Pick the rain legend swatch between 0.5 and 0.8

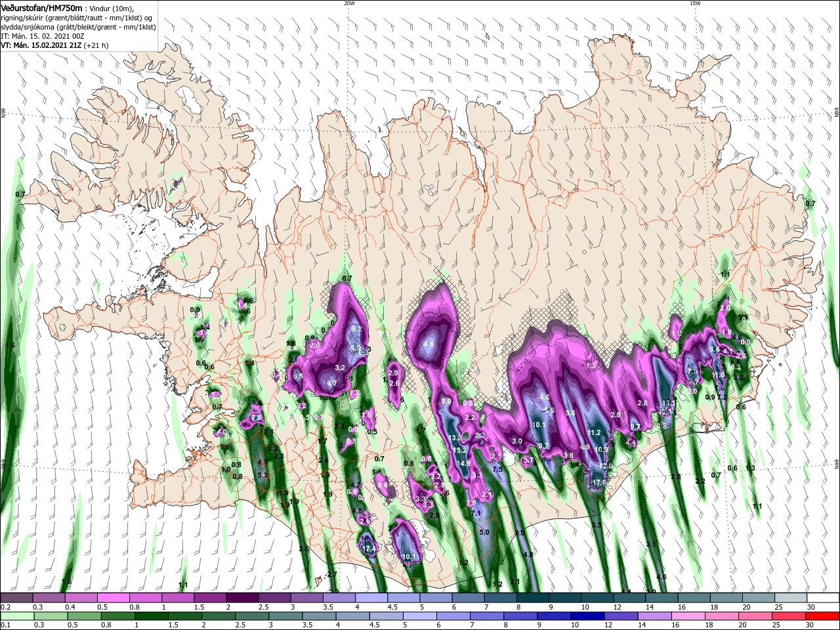[x=84, y=616]
